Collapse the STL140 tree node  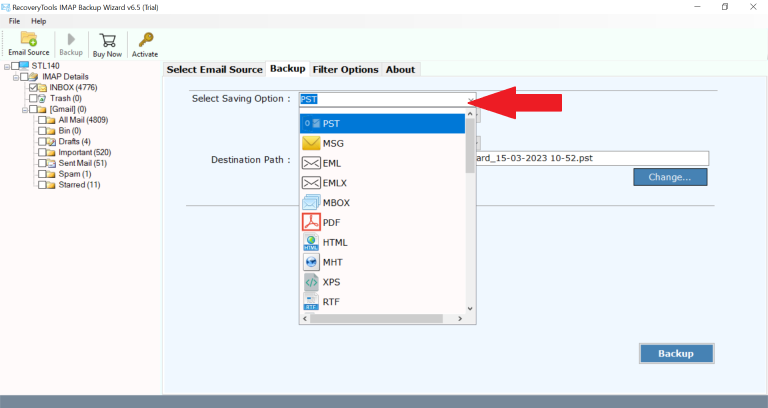coord(7,66)
